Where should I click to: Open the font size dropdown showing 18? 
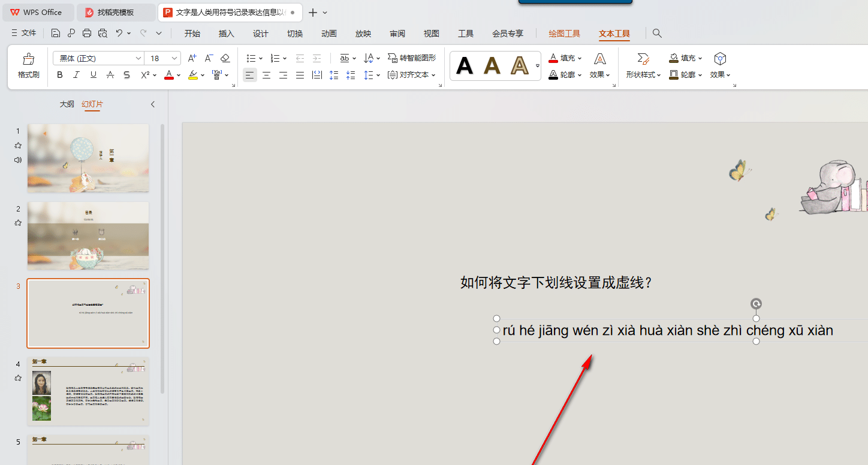175,58
